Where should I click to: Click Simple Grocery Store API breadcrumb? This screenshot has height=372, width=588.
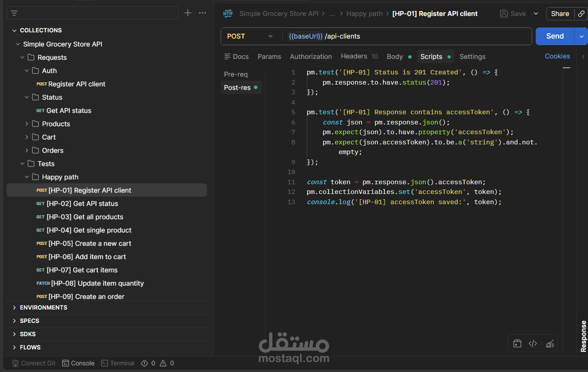pos(279,14)
